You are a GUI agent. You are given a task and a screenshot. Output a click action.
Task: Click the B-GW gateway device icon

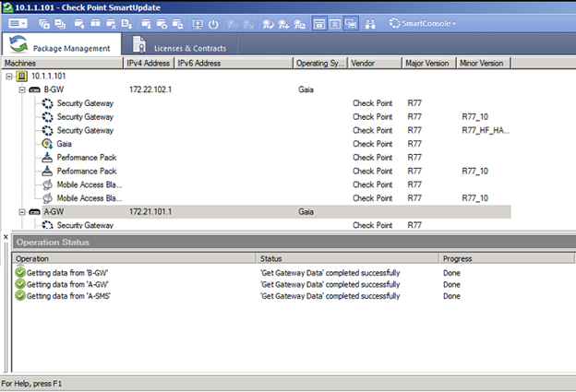[x=34, y=89]
